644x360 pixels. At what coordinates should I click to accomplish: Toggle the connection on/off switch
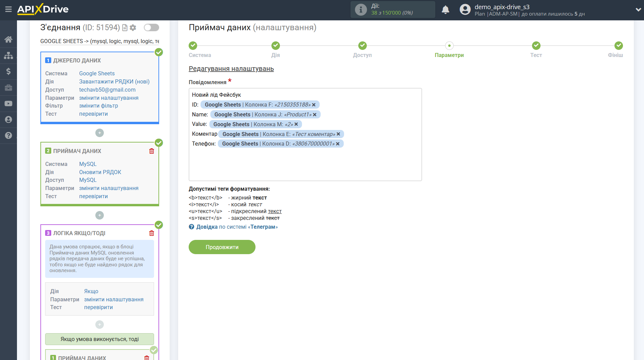(x=151, y=27)
